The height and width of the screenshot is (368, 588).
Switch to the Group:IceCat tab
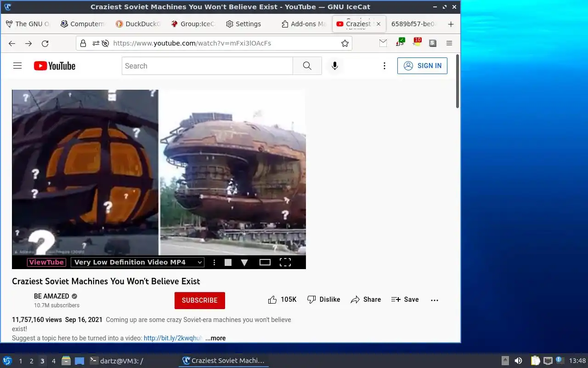click(193, 24)
